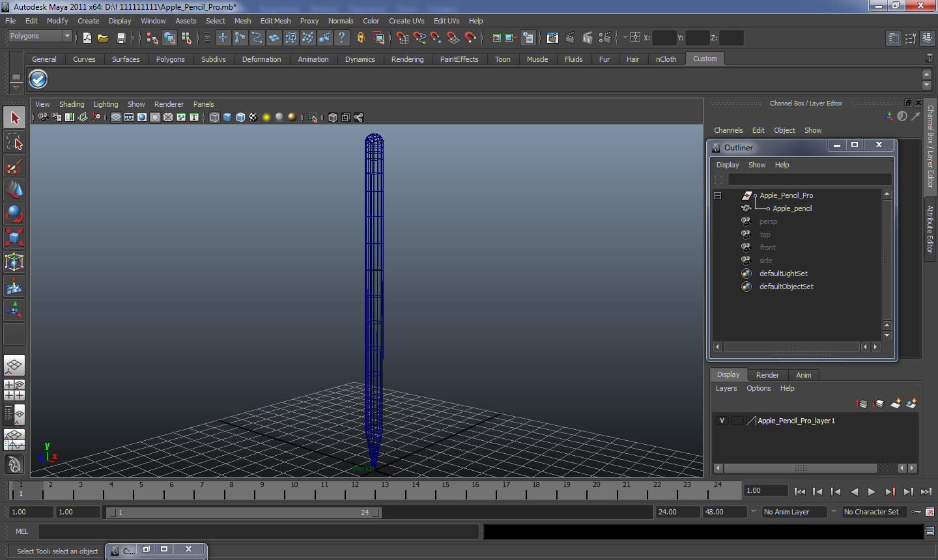Click the auto keyframe toggle icon
938x560 pixels.
pos(916,512)
